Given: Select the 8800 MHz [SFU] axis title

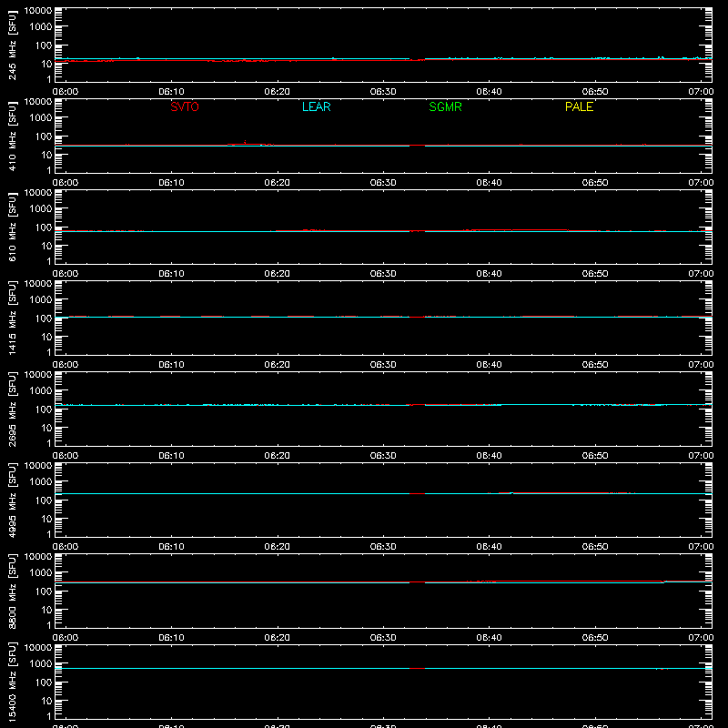Looking at the screenshot, I should click(12, 591).
